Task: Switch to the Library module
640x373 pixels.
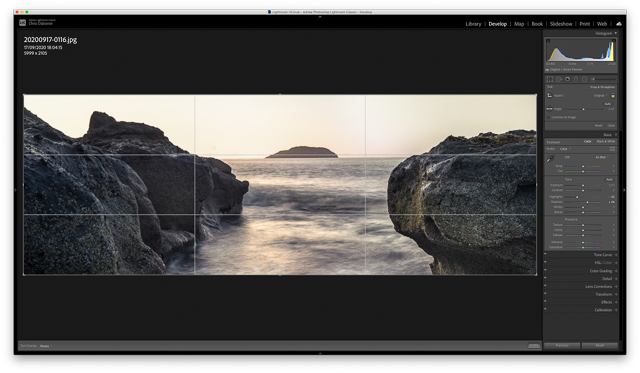Action: (473, 24)
